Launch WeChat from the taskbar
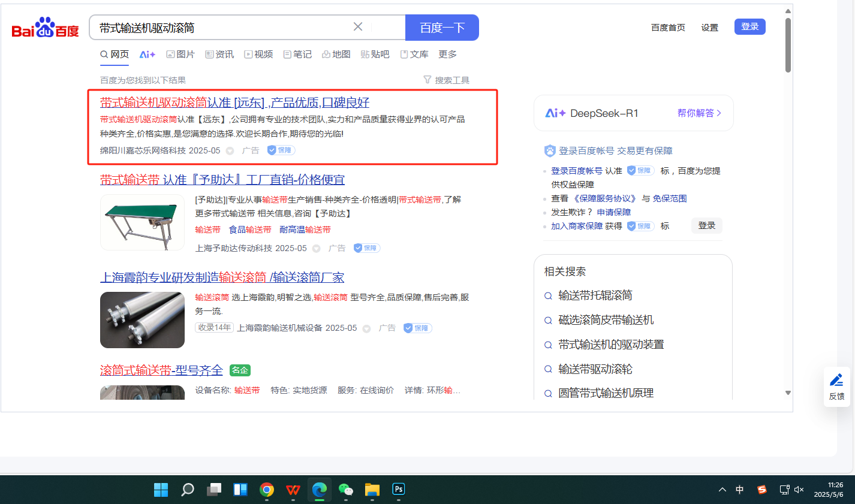 point(346,490)
